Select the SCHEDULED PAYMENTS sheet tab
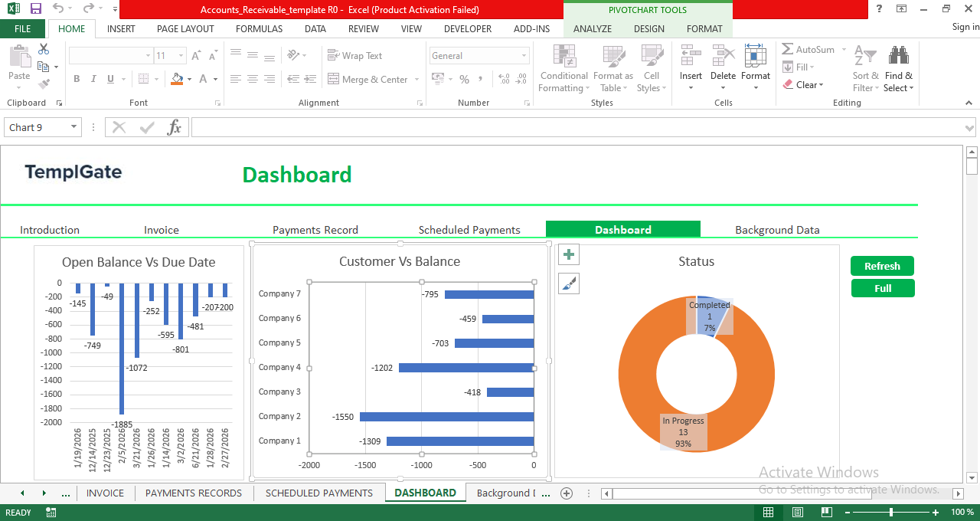This screenshot has height=521, width=980. [319, 493]
